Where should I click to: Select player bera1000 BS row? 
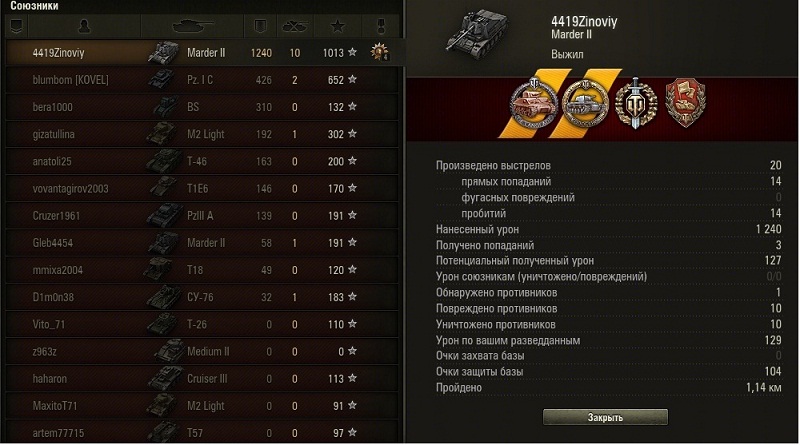point(202,107)
